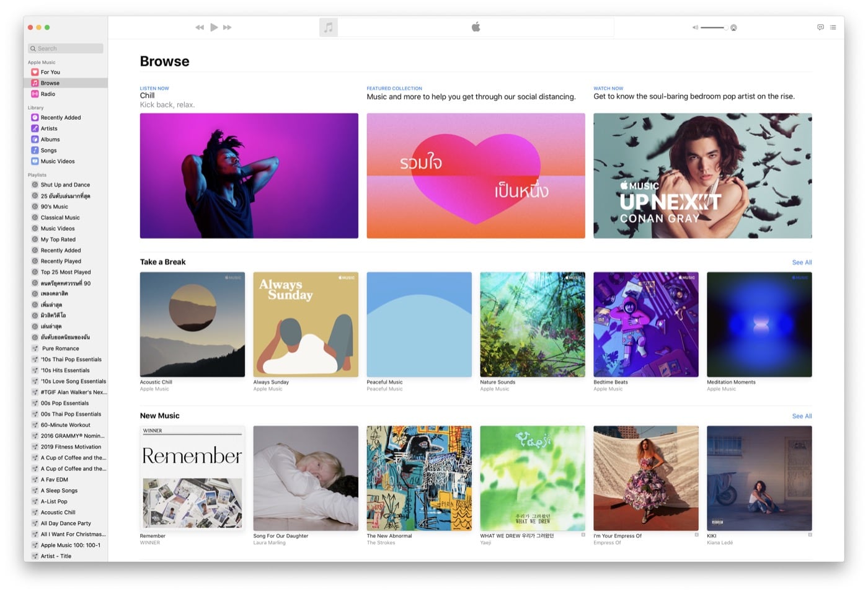The image size is (868, 593).
Task: Select Radio under Apple Music
Action: (47, 94)
